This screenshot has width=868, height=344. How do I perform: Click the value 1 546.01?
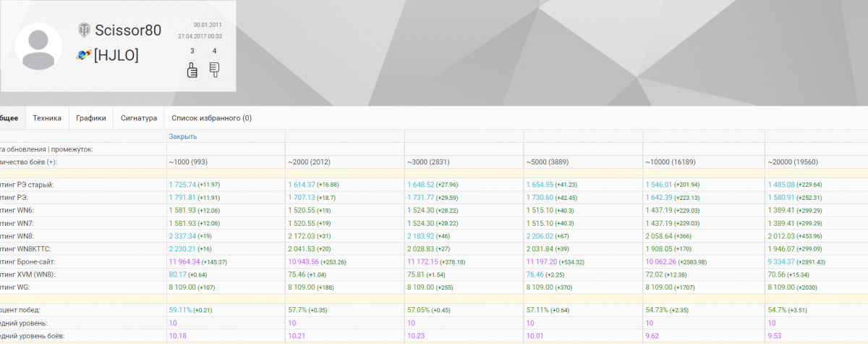660,185
